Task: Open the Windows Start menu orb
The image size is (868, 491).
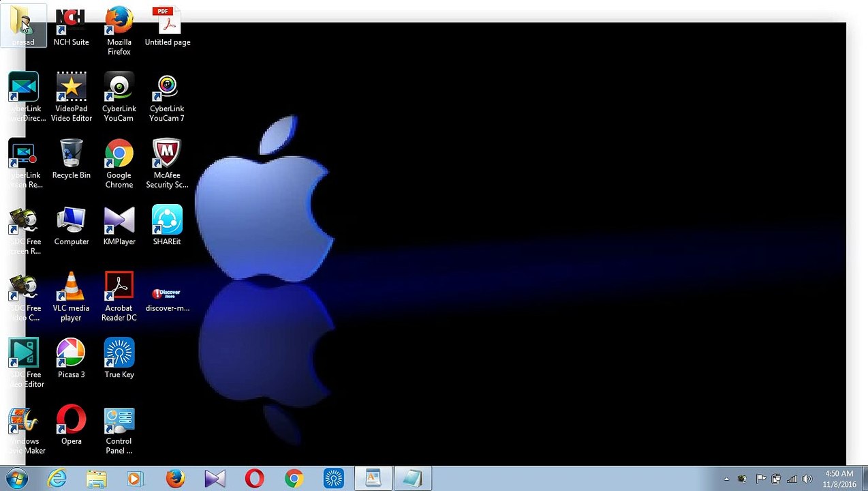Action: pos(16,479)
